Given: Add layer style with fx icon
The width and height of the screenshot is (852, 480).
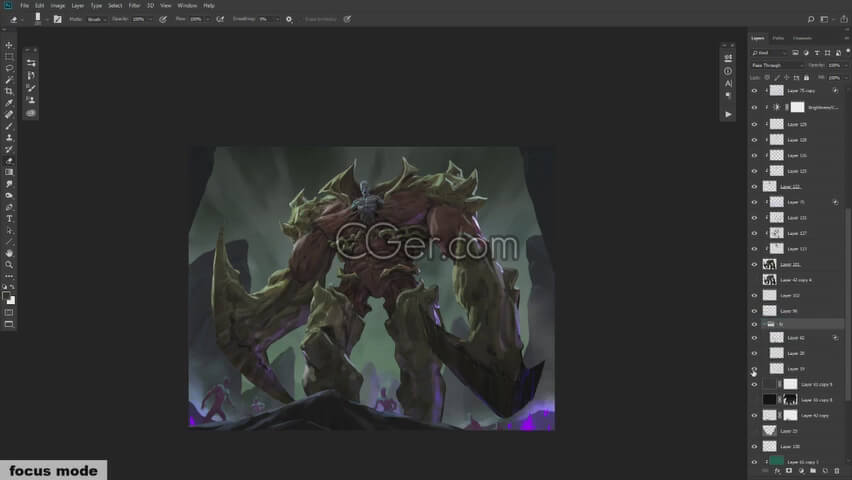Looking at the screenshot, I should [777, 471].
